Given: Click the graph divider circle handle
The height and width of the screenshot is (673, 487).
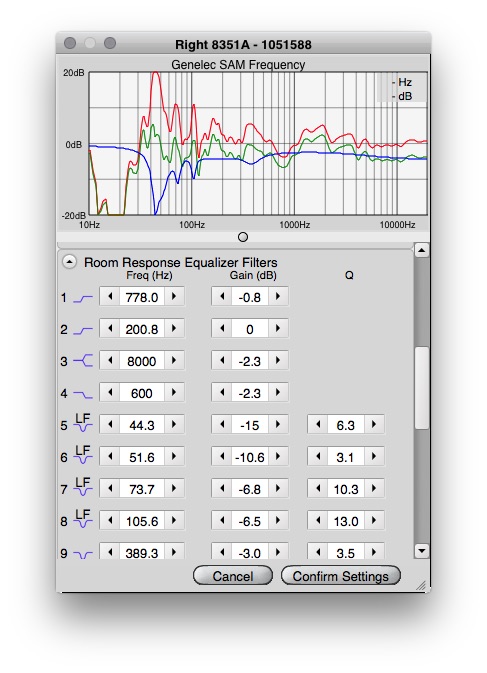Looking at the screenshot, I should [243, 237].
